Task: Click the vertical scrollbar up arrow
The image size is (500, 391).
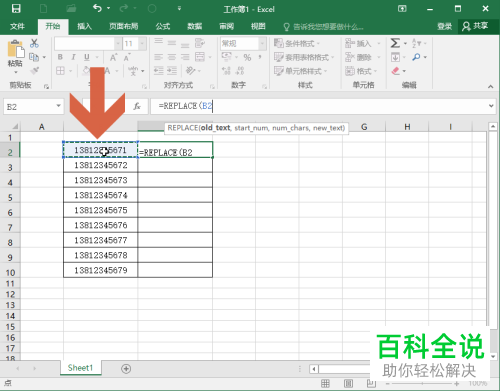Action: pyautogui.click(x=493, y=127)
